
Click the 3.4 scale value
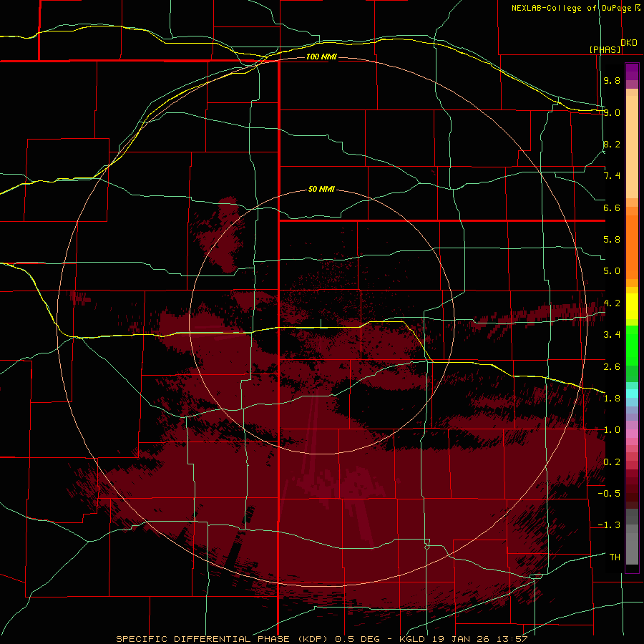612,335
